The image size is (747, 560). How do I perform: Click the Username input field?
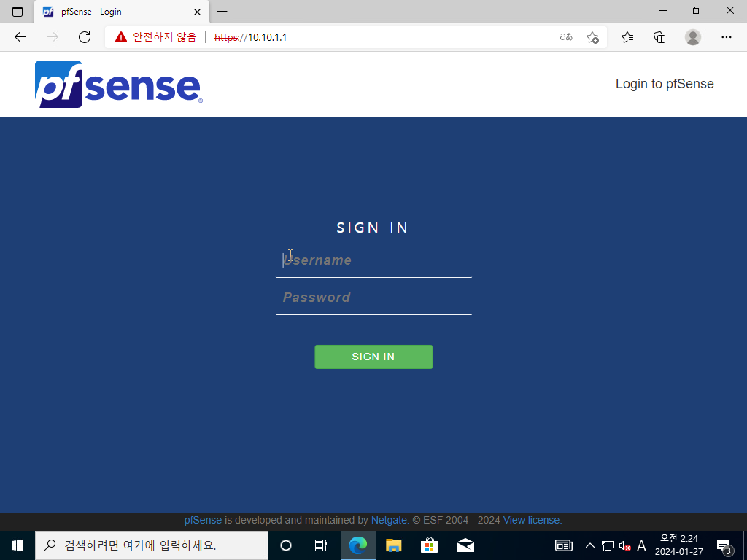point(373,260)
